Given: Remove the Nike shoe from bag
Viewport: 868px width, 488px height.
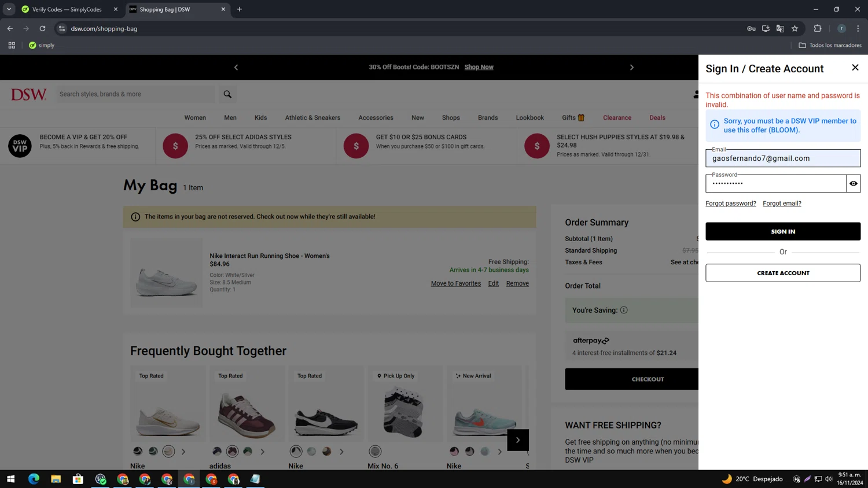Looking at the screenshot, I should tap(517, 283).
